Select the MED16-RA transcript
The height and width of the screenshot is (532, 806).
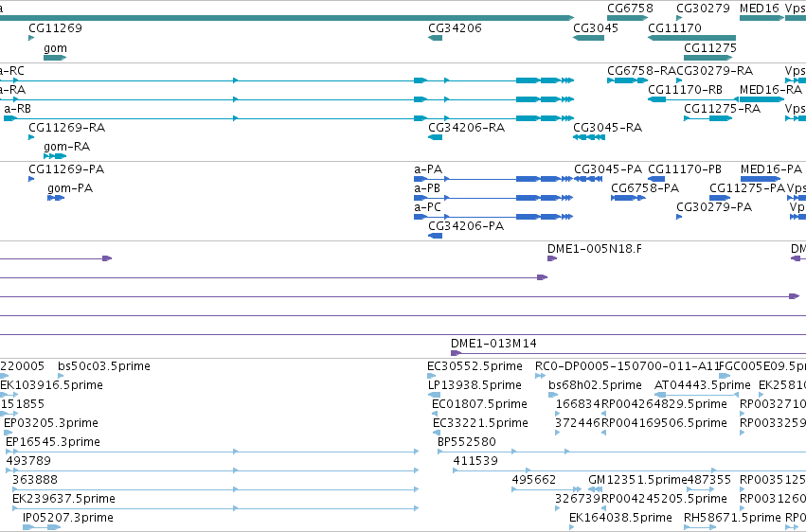point(761,99)
